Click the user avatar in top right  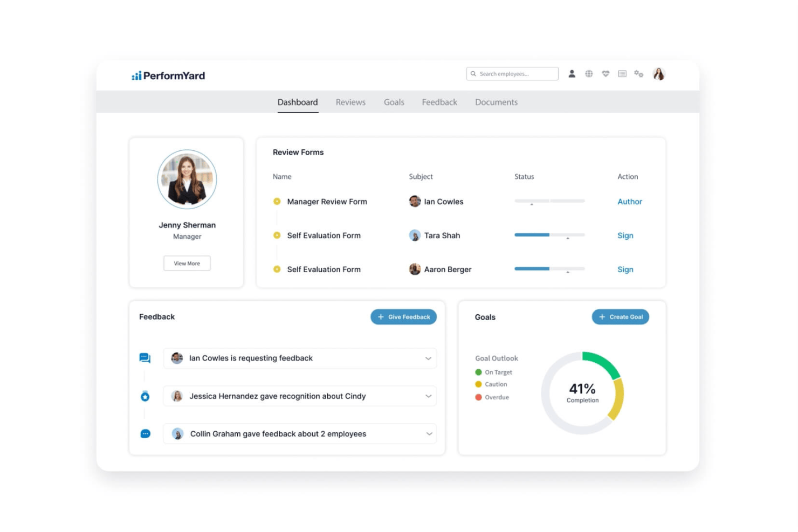658,74
